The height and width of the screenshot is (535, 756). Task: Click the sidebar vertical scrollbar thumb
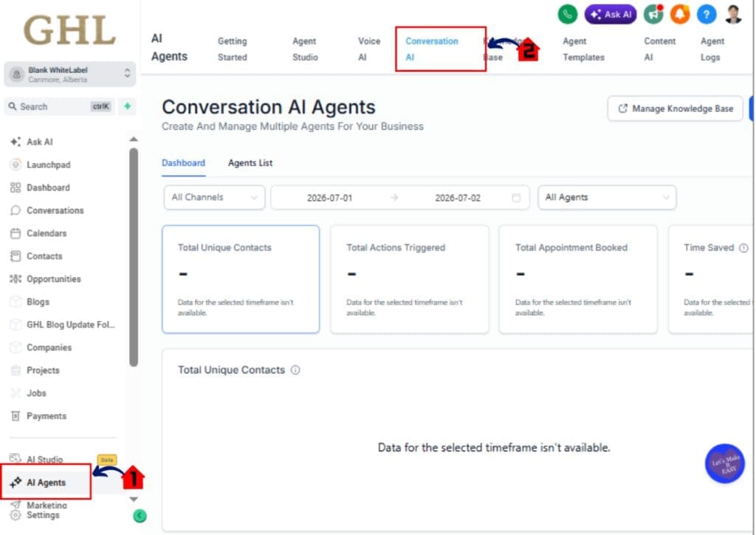tap(134, 258)
